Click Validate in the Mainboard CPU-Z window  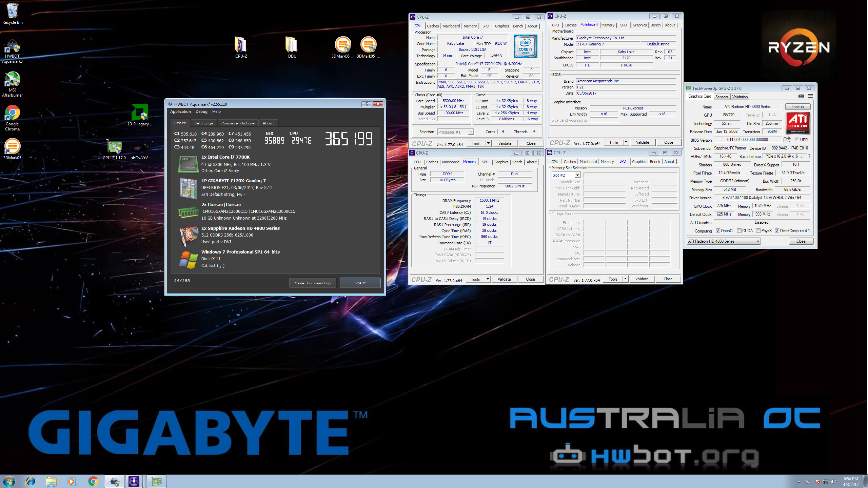643,142
